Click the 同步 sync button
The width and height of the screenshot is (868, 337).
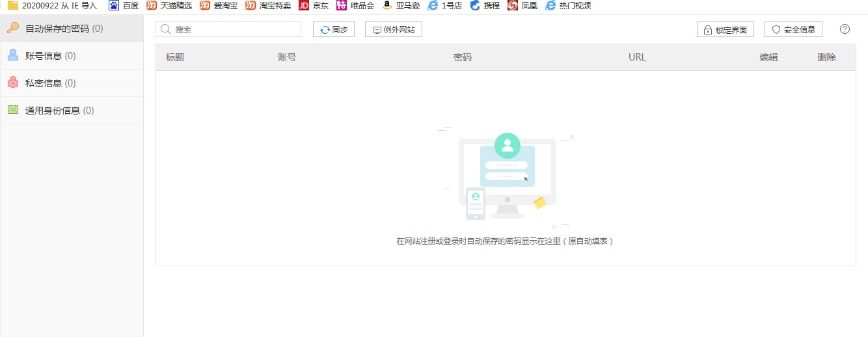click(334, 29)
